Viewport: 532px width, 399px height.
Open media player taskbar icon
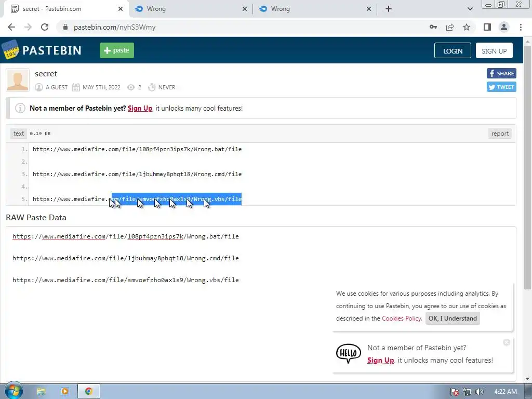point(65,392)
